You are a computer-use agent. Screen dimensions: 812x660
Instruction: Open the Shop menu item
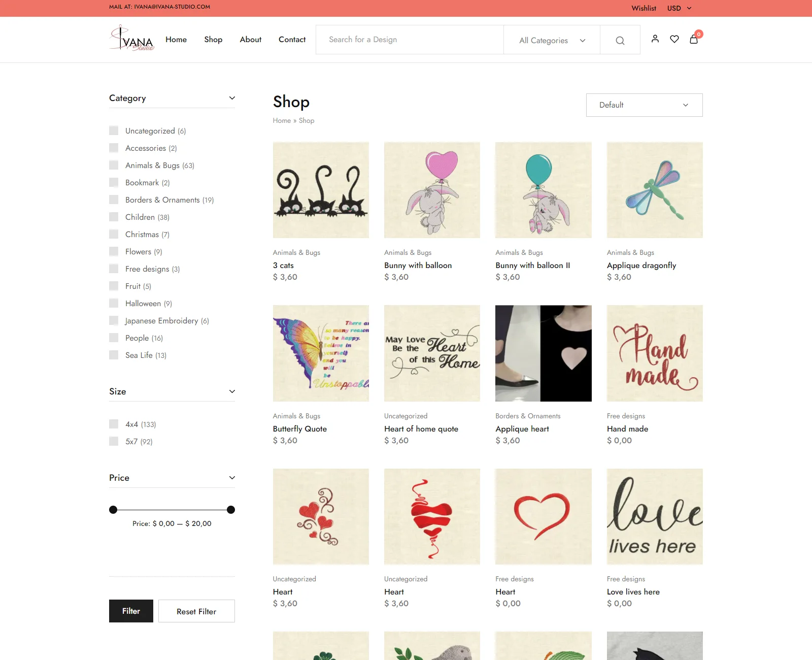tap(213, 40)
